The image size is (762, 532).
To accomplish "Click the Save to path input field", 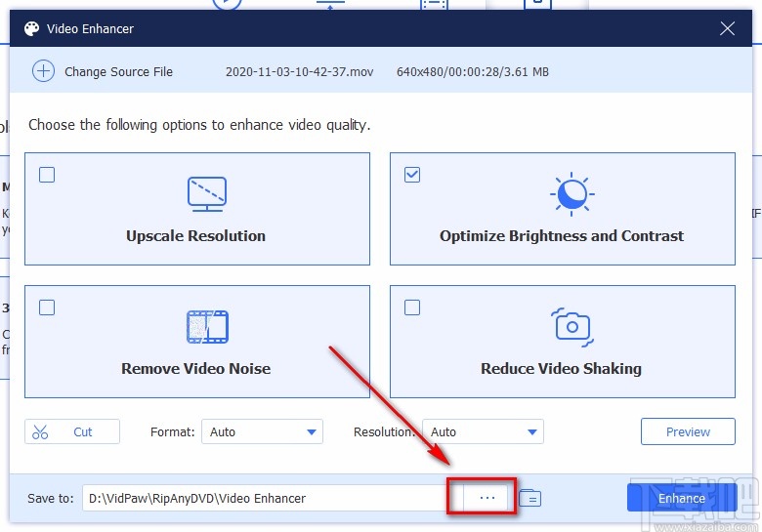I will tap(273, 498).
